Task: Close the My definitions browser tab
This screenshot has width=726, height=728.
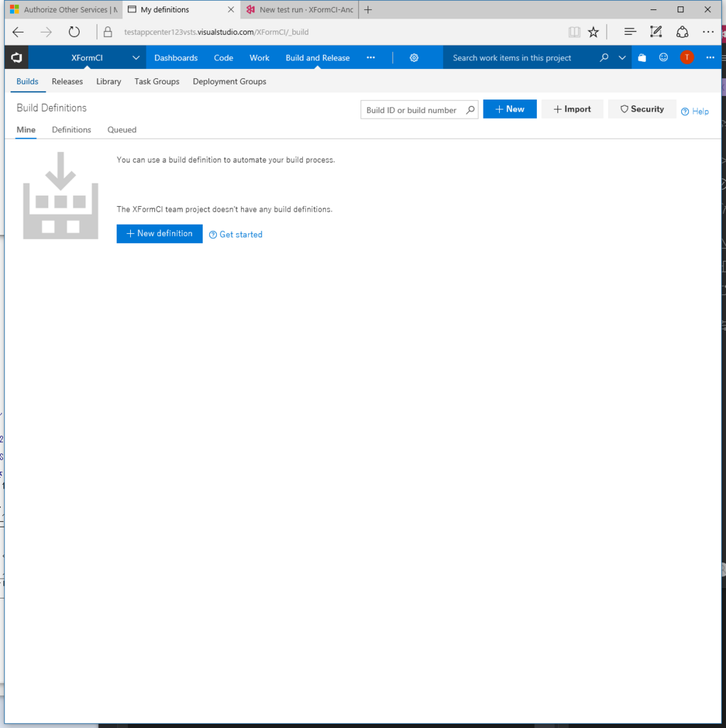Action: 231,10
